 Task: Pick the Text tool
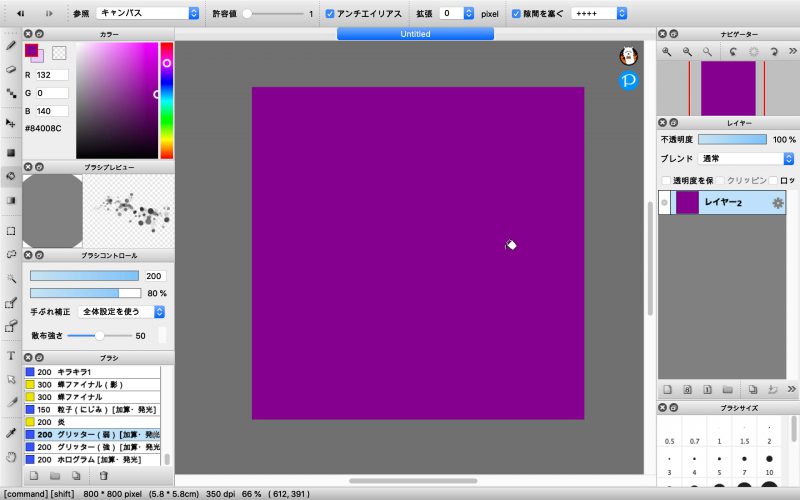(x=10, y=356)
